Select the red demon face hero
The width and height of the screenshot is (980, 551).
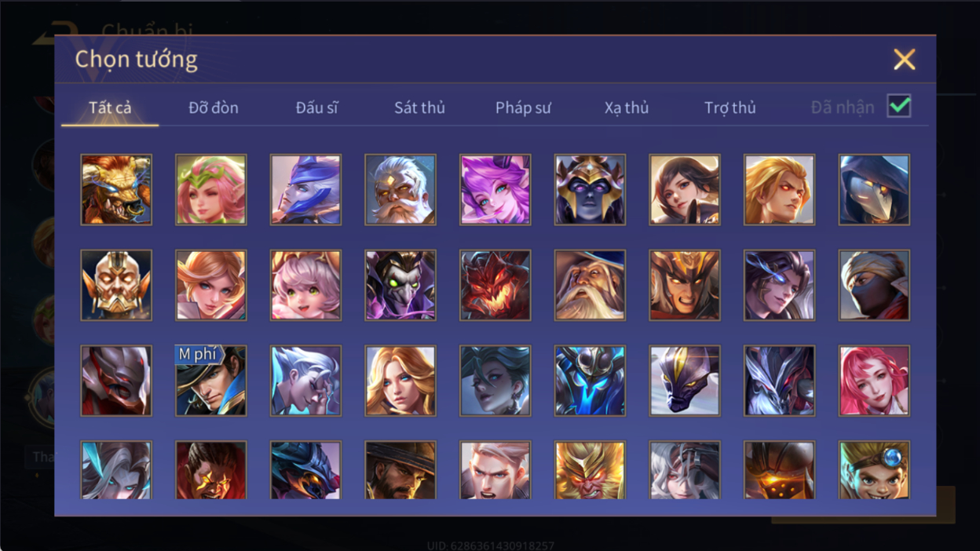pos(495,286)
